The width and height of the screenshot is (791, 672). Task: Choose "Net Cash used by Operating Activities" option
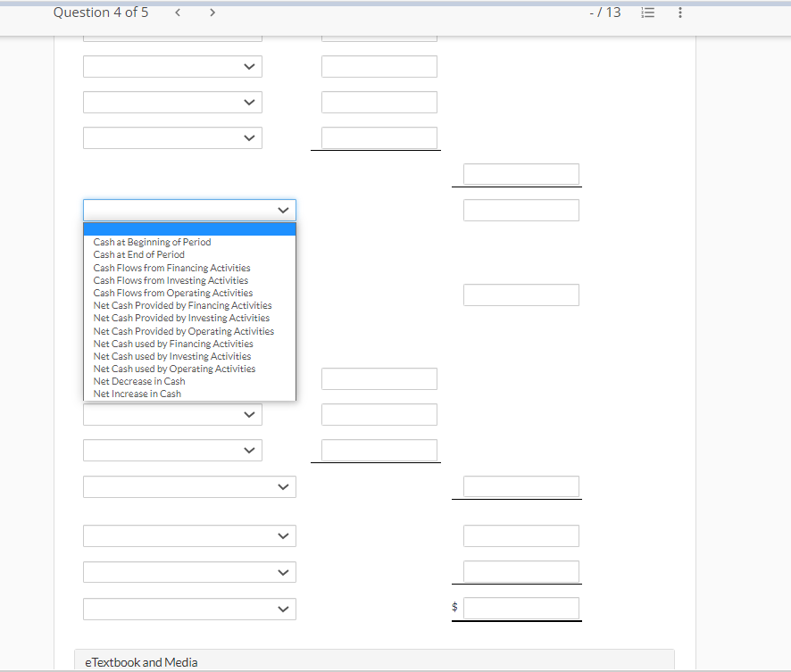click(x=174, y=369)
